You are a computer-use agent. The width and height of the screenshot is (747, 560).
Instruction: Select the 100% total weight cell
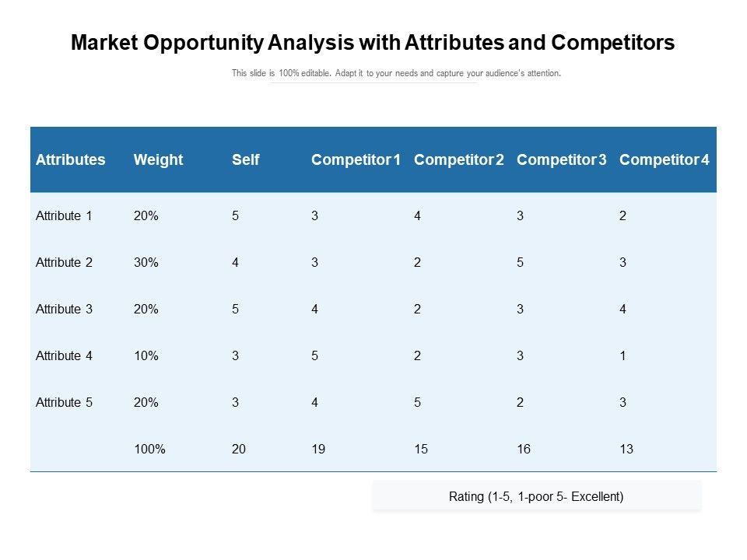point(149,450)
